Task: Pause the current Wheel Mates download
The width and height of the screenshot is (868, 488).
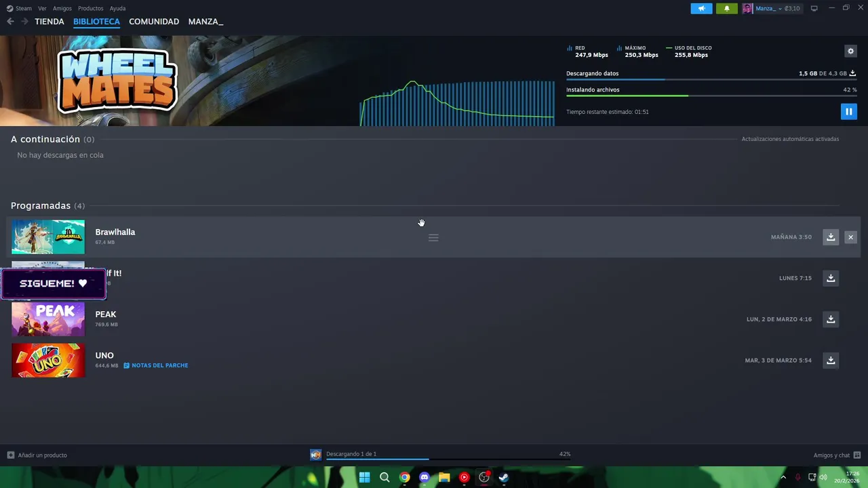Action: coord(848,111)
